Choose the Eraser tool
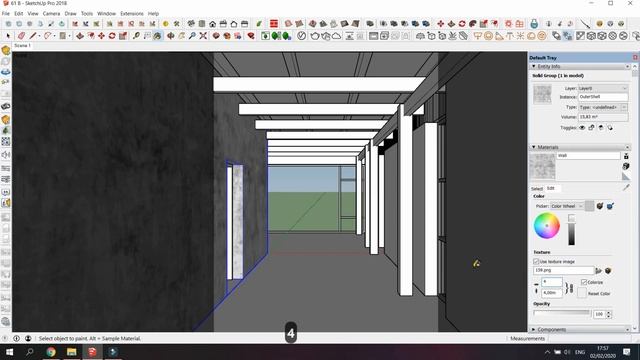The width and height of the screenshot is (640, 360). 22,36
